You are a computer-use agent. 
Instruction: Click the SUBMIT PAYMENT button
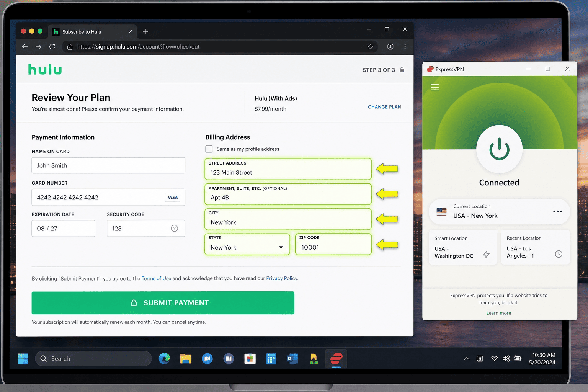[x=163, y=303]
